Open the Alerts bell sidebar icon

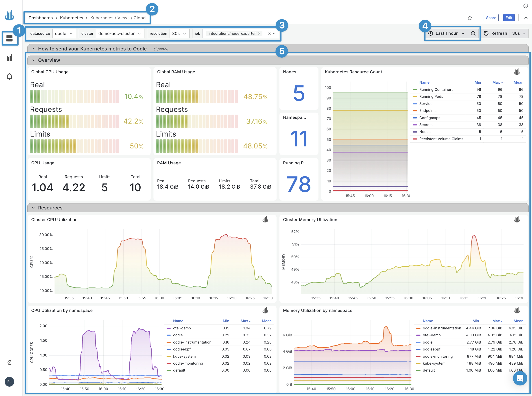pyautogui.click(x=9, y=76)
